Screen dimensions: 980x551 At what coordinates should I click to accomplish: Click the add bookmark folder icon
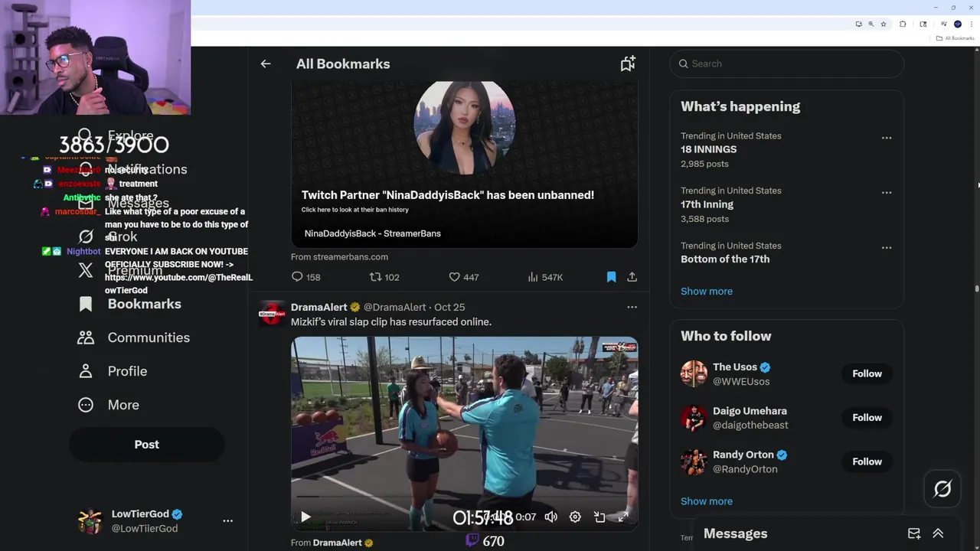coord(628,64)
